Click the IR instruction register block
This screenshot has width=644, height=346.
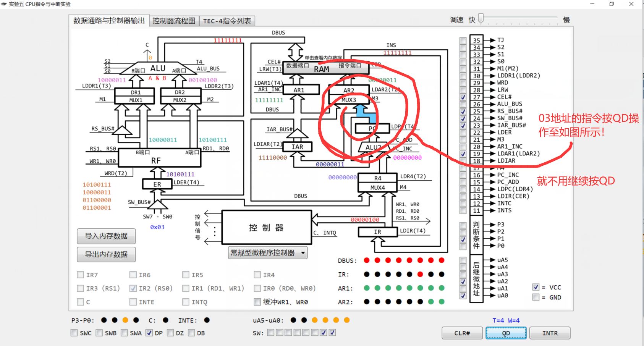click(x=377, y=232)
